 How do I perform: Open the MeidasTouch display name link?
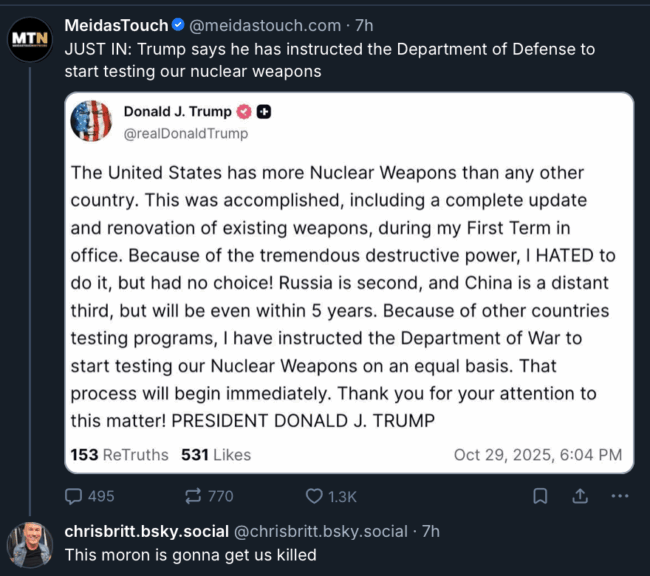tap(116, 25)
